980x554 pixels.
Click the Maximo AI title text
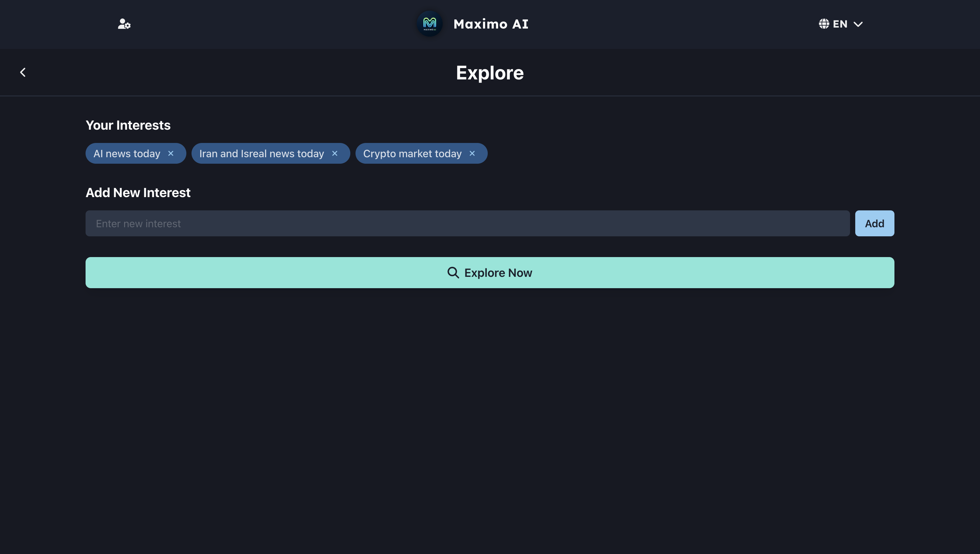[x=491, y=24]
